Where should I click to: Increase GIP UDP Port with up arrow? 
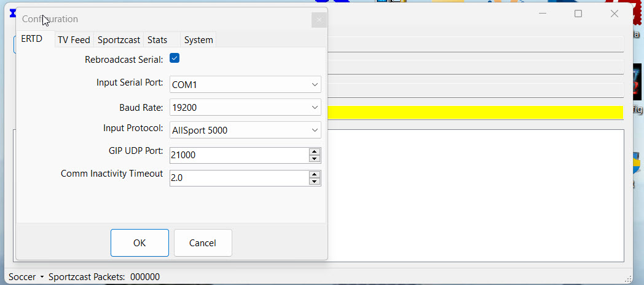(315, 151)
